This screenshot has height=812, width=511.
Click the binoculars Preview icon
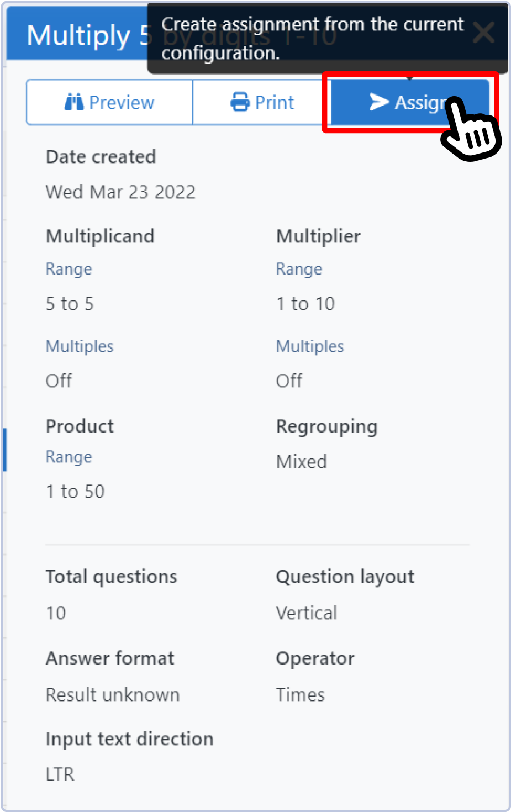pos(74,102)
